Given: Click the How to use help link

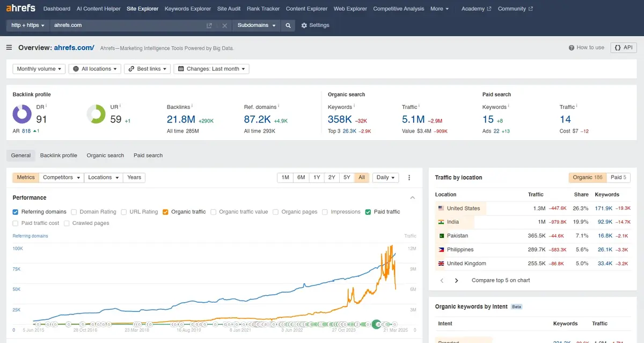Looking at the screenshot, I should pos(587,48).
